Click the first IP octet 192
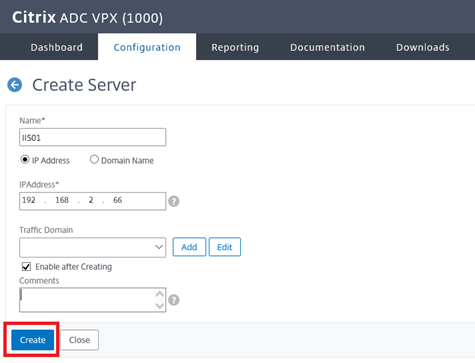This screenshot has width=475, height=363. point(29,200)
